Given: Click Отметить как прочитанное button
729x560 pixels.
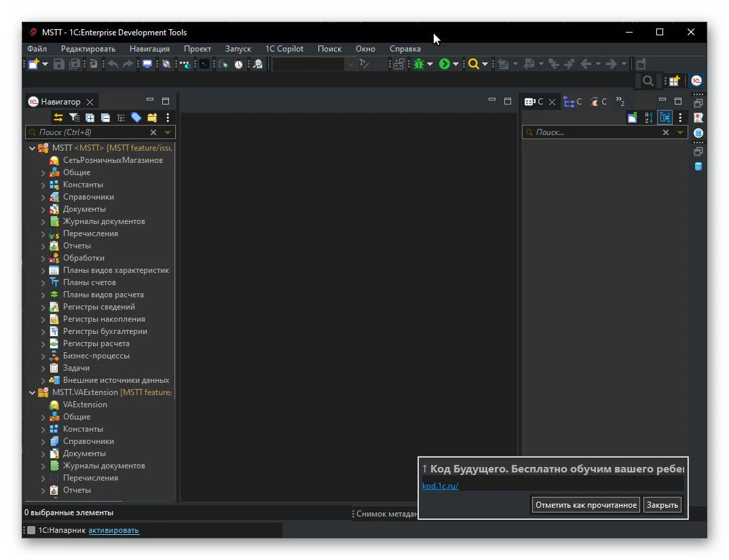Looking at the screenshot, I should point(586,505).
